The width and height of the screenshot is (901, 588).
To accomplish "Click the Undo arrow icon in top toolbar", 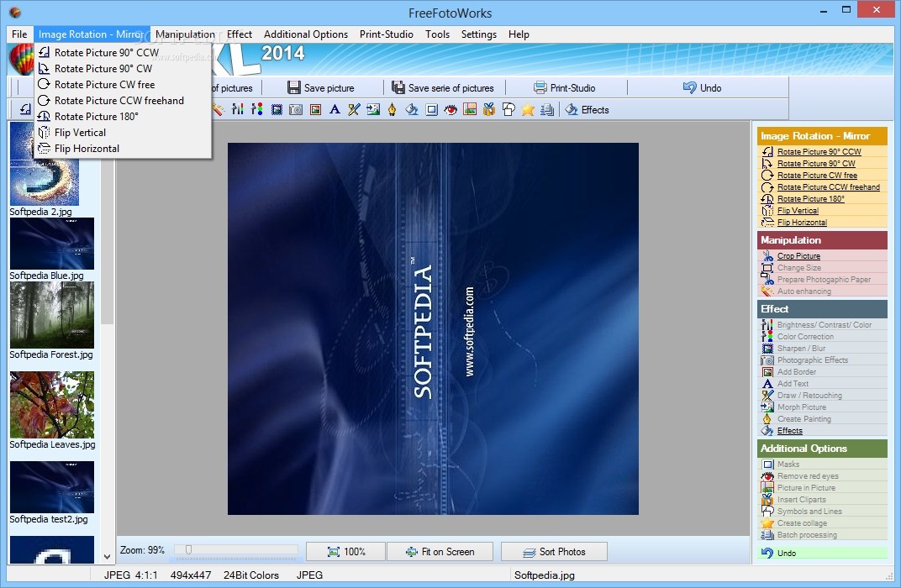I will pos(689,88).
